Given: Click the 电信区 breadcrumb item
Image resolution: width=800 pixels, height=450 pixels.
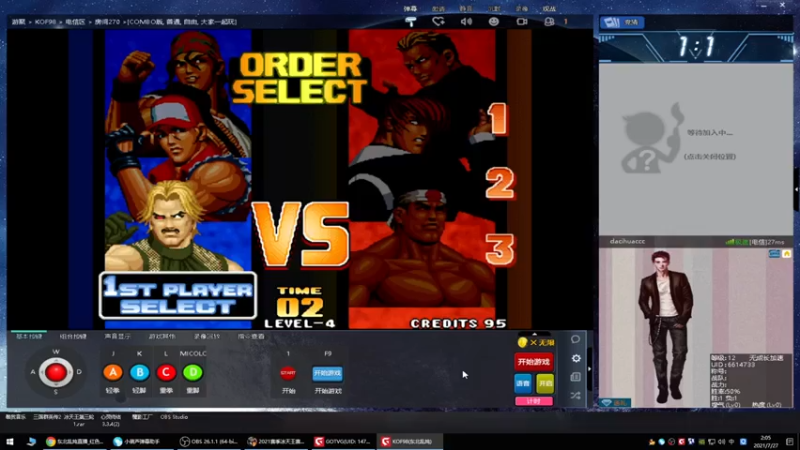Looking at the screenshot, I should click(x=76, y=22).
